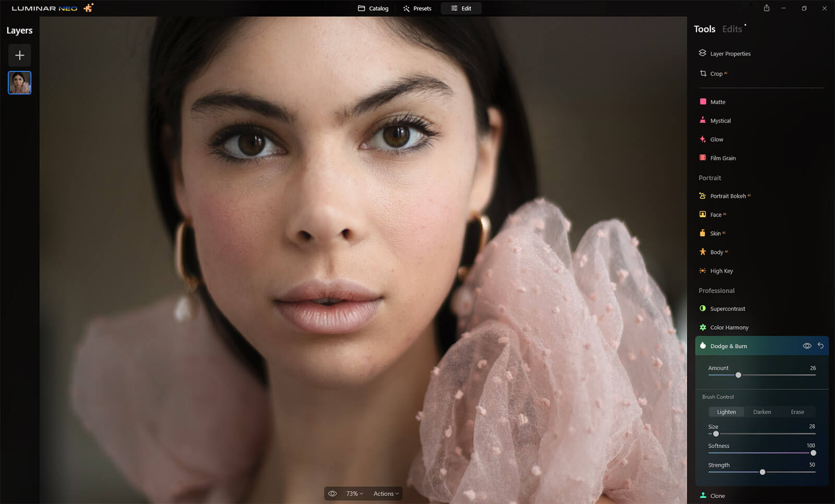
Task: Expand the Actions dropdown menu
Action: [386, 494]
